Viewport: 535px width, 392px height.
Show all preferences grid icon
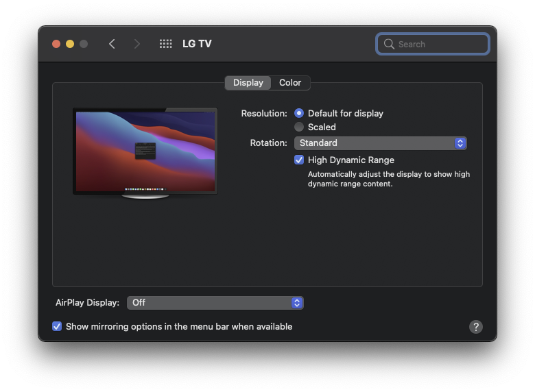166,44
